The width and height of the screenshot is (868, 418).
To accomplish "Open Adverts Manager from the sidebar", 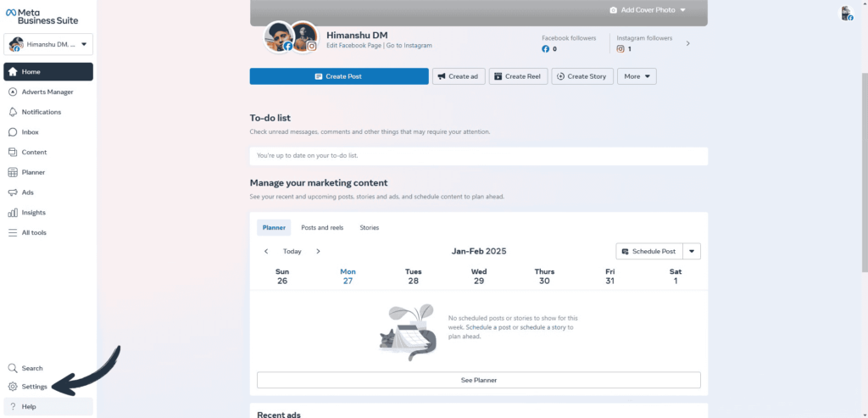I will 48,92.
